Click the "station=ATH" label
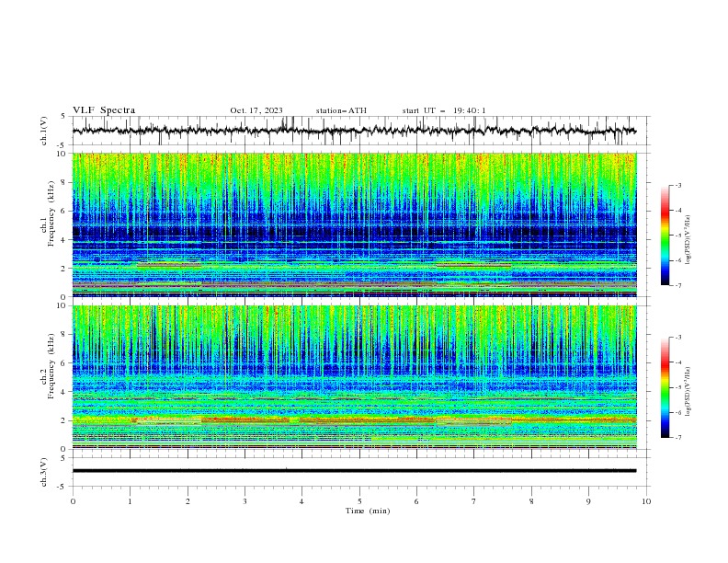The height and width of the screenshot is (563, 728). [341, 110]
